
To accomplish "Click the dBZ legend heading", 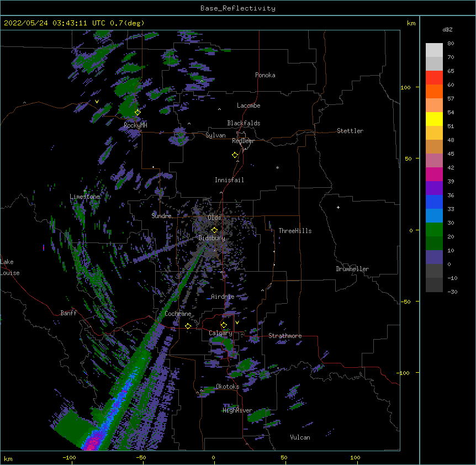I will 447,29.
